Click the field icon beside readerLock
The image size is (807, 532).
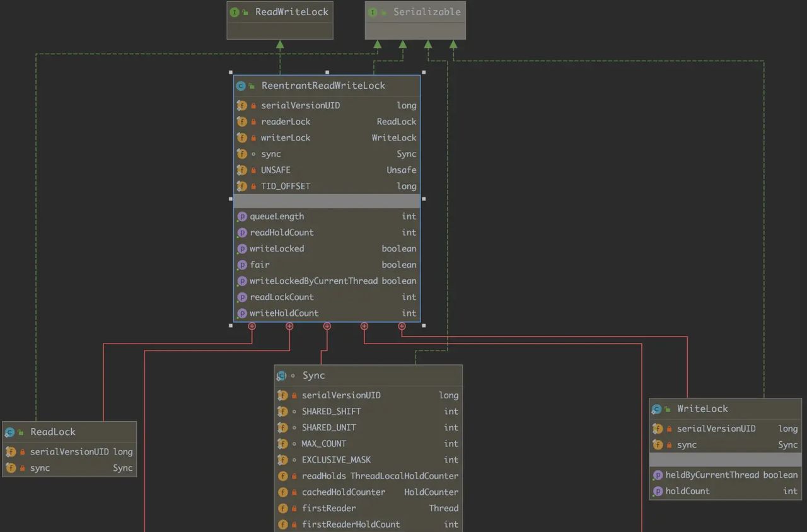point(241,122)
